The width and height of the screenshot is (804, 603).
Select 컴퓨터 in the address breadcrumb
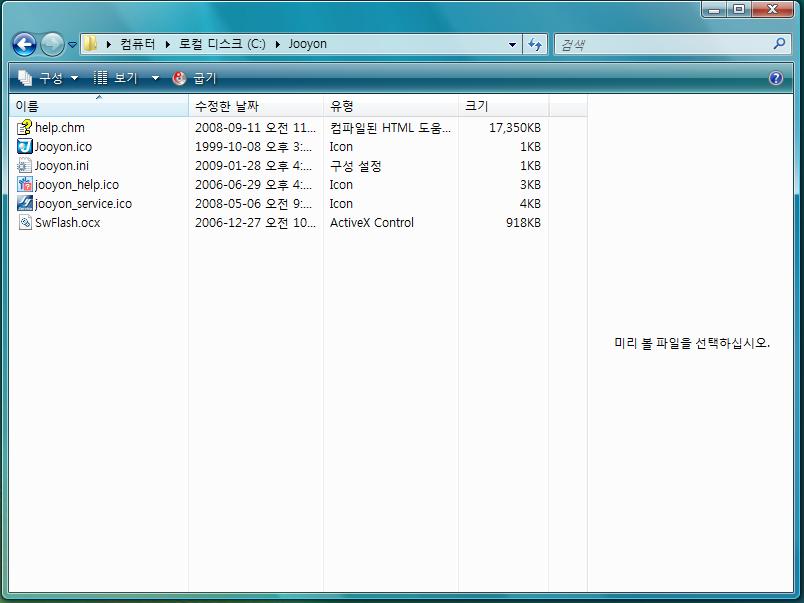[x=137, y=44]
